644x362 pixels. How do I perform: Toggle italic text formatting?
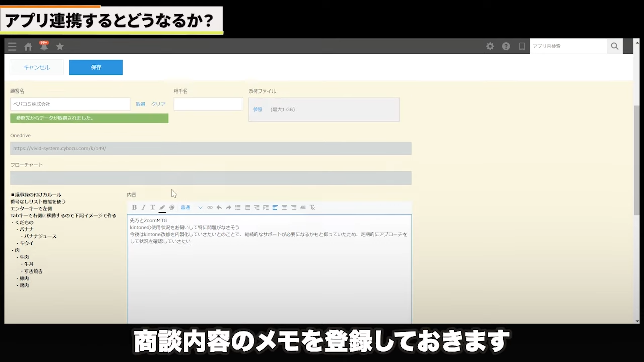(143, 207)
